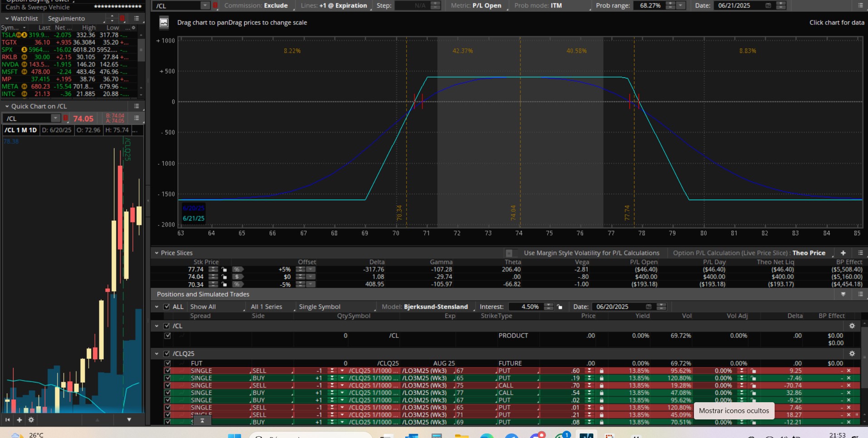The width and height of the screenshot is (868, 438).
Task: Click the chart mode icon above the risk graph
Action: [x=164, y=23]
